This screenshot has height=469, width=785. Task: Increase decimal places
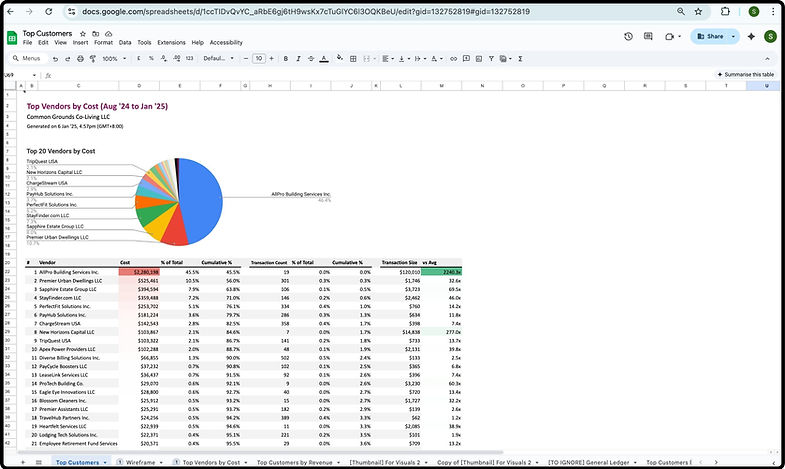(177, 59)
